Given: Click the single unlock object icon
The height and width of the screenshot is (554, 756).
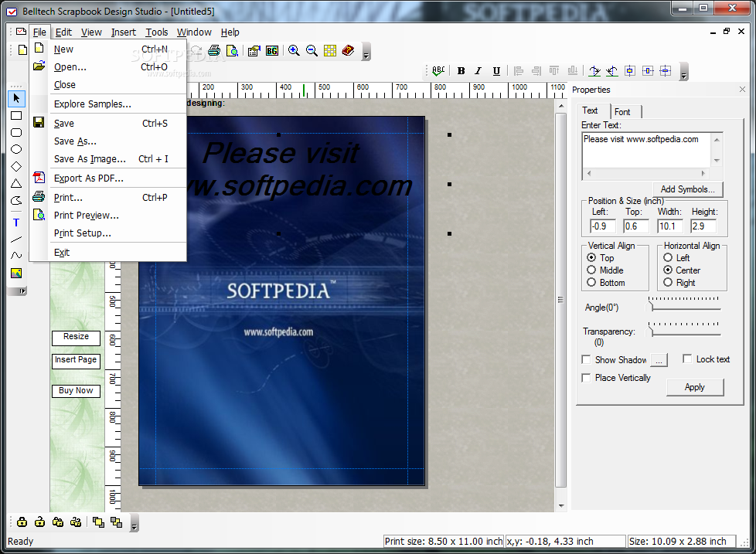Looking at the screenshot, I should click(40, 522).
